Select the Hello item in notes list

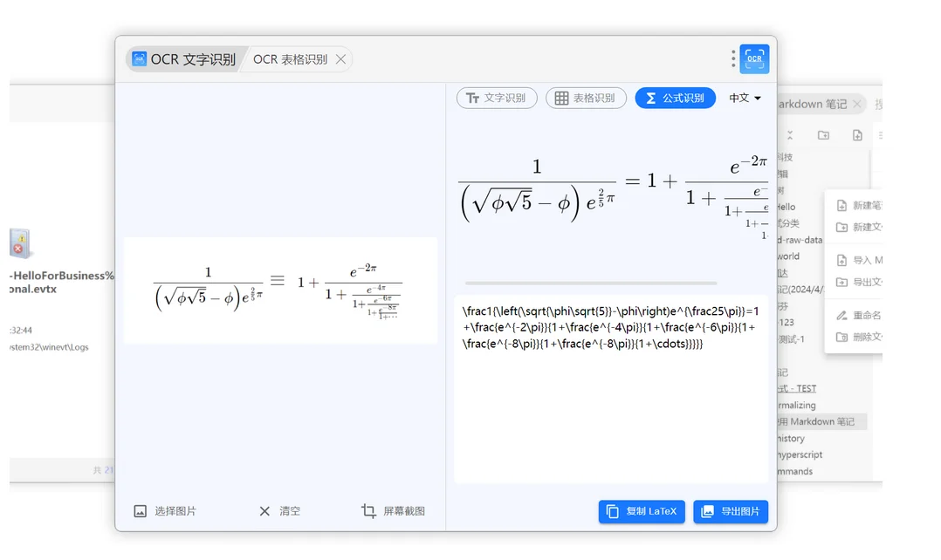[x=786, y=207]
